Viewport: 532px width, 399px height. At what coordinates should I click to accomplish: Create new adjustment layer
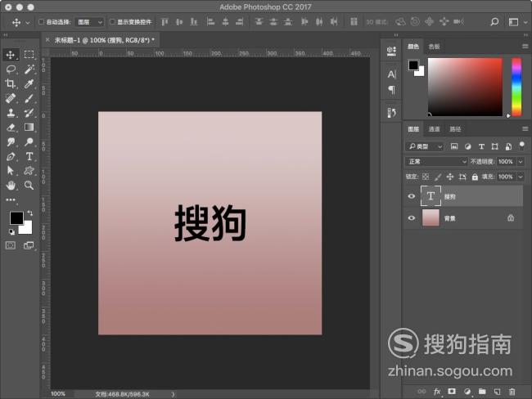[x=467, y=392]
